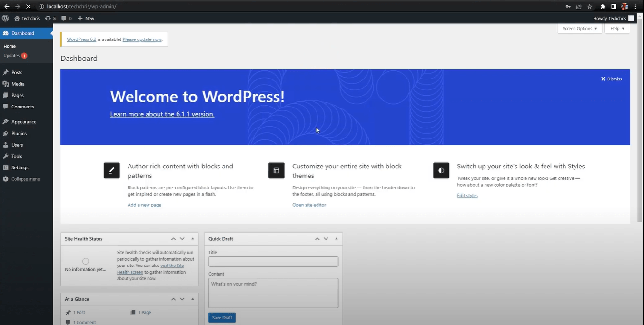644x325 pixels.
Task: Click the Quick Draft Title field
Action: point(273,262)
